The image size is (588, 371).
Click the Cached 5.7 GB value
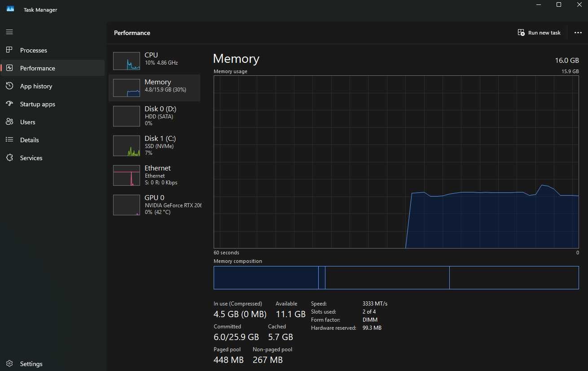point(281,337)
